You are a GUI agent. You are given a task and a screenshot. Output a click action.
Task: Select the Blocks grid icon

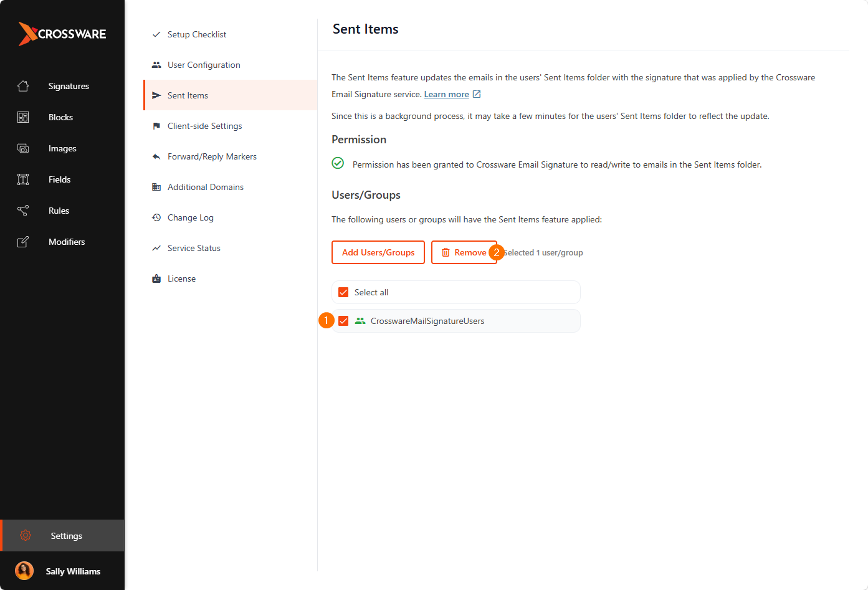pyautogui.click(x=23, y=117)
